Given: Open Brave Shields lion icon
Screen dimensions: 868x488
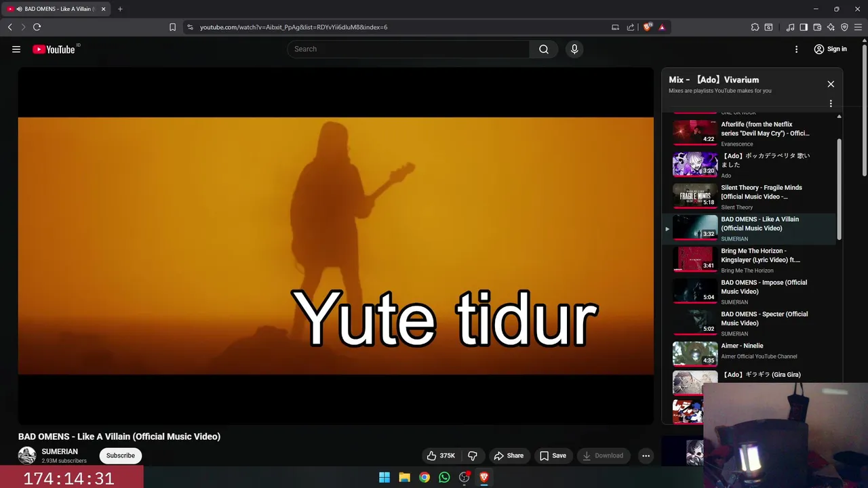Looking at the screenshot, I should (x=648, y=27).
